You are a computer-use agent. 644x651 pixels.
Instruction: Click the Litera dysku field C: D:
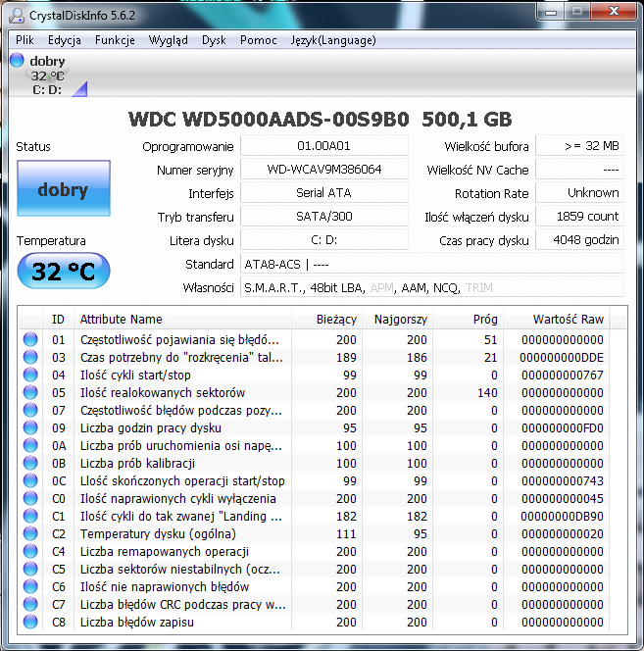point(323,240)
